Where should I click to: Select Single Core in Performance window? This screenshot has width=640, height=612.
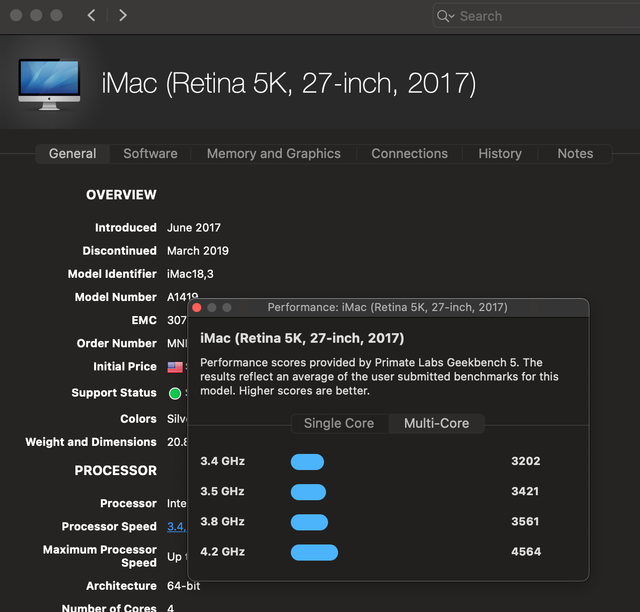point(339,423)
